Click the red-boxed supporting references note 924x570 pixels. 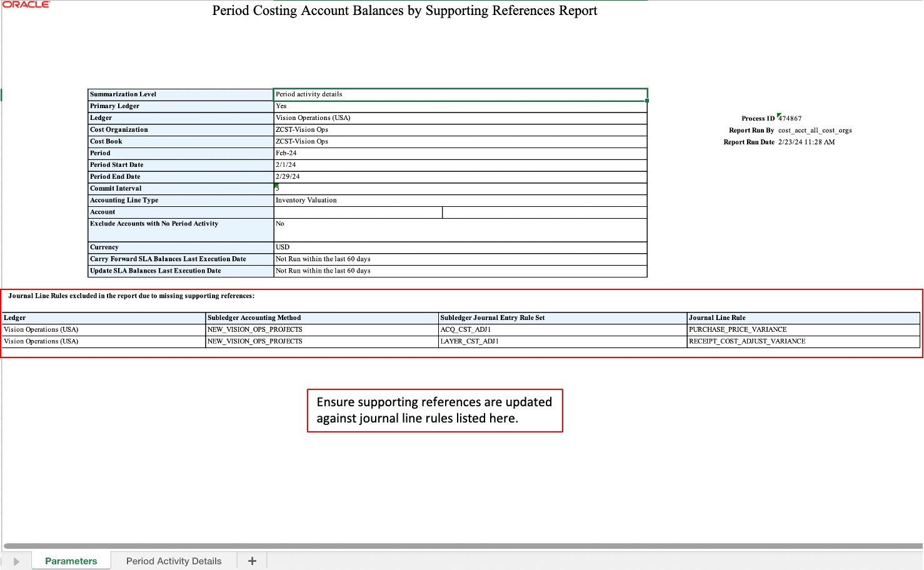(434, 410)
